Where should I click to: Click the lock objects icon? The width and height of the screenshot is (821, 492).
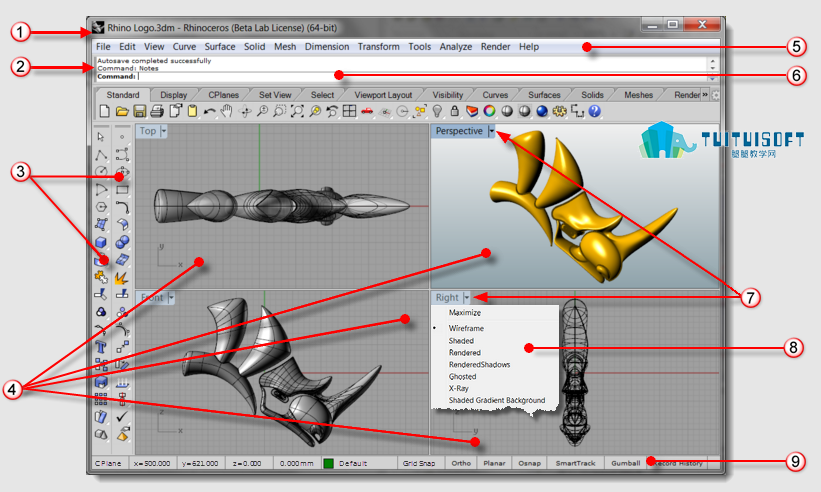(x=454, y=111)
